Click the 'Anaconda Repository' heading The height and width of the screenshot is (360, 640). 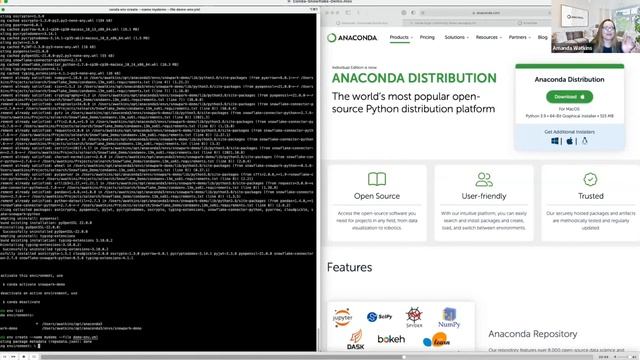click(533, 334)
